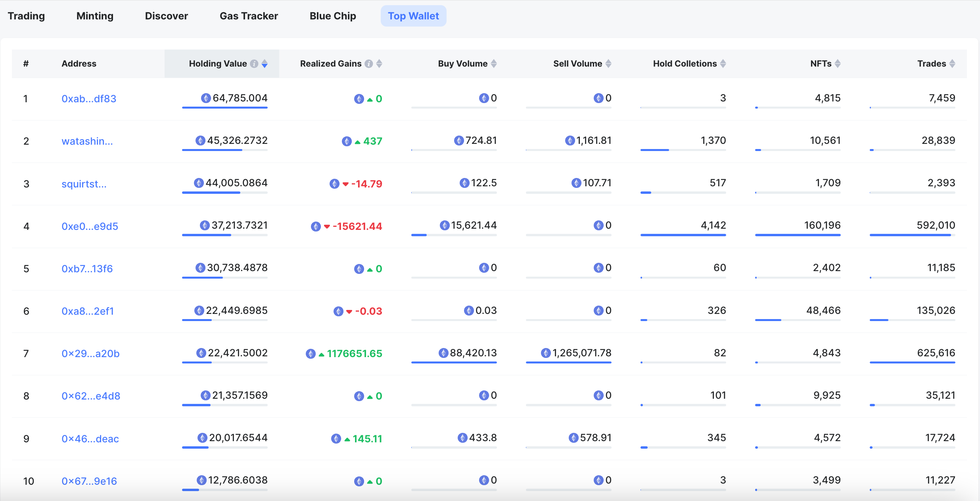Image resolution: width=980 pixels, height=501 pixels.
Task: Click the ETH icon beside 45,326.2732
Action: click(x=200, y=140)
